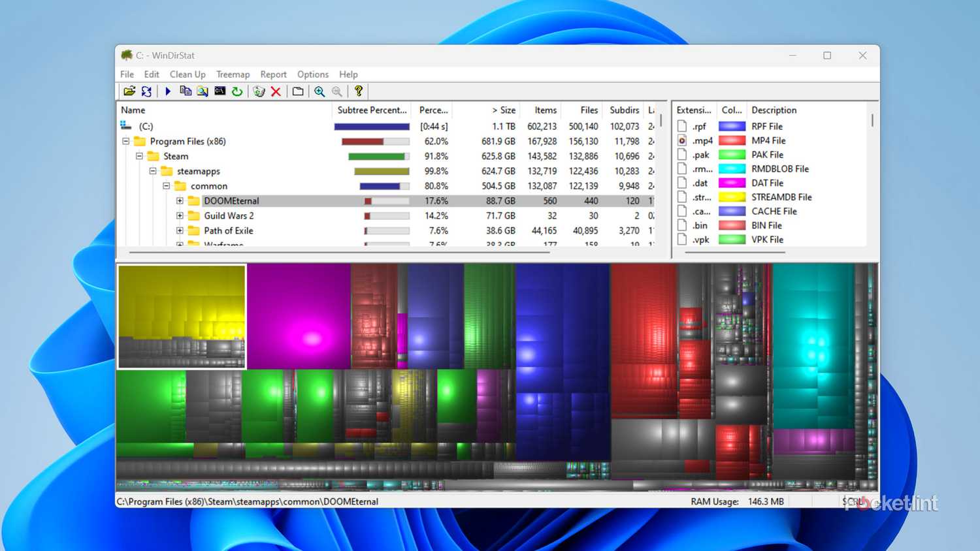Click the blue Resume arrow in the toolbar
980x551 pixels.
168,91
